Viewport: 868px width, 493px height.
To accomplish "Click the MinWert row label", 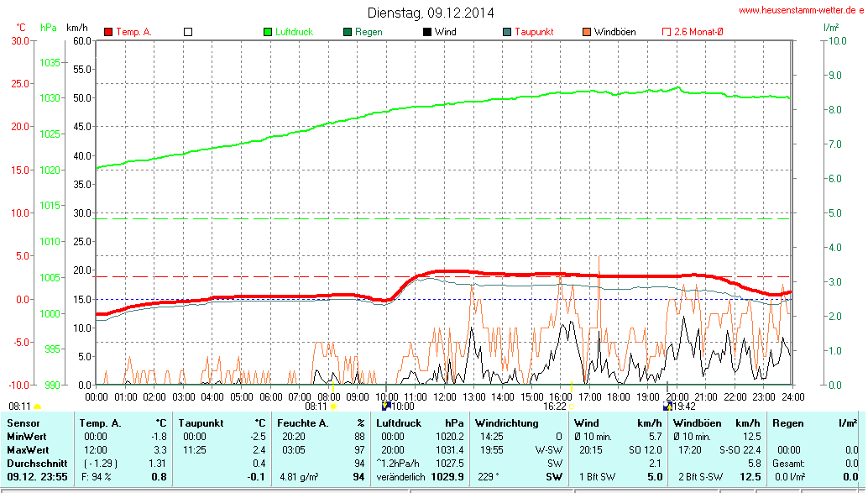I will (x=27, y=437).
